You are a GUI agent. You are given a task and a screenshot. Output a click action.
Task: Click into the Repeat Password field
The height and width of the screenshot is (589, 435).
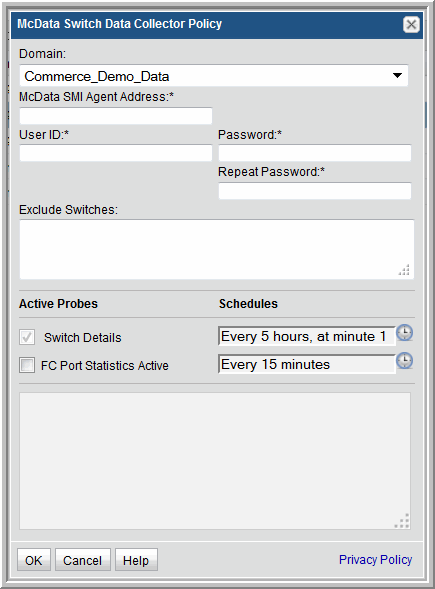[315, 191]
